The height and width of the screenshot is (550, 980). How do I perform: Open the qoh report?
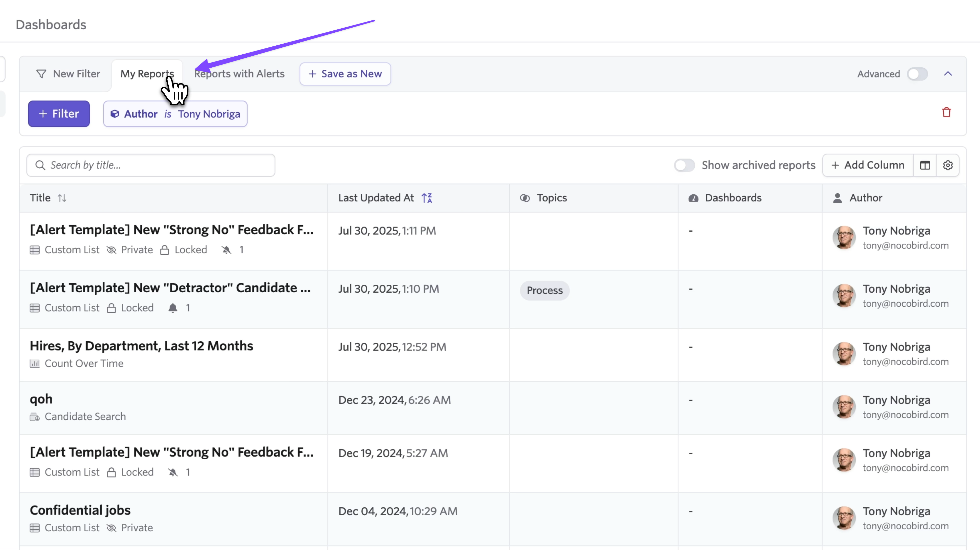point(41,399)
